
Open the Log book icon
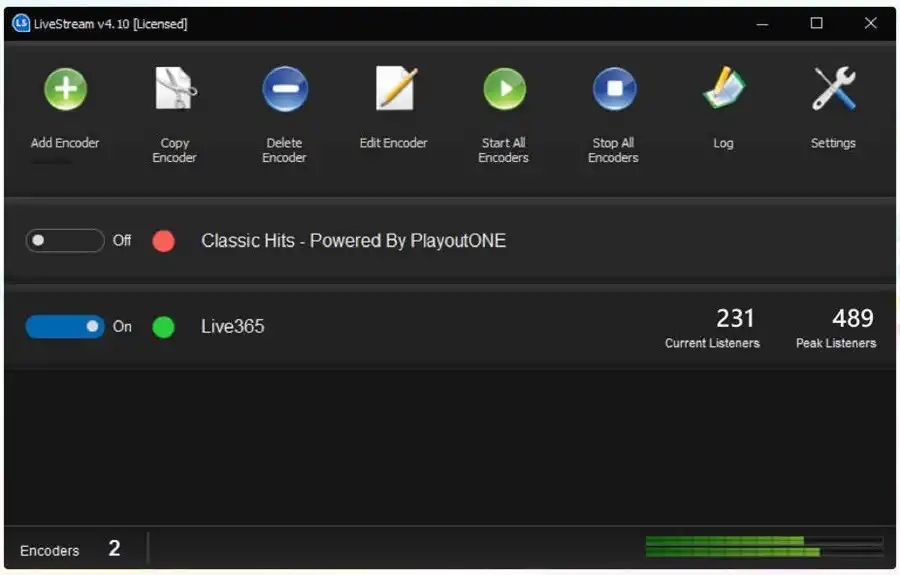(724, 88)
